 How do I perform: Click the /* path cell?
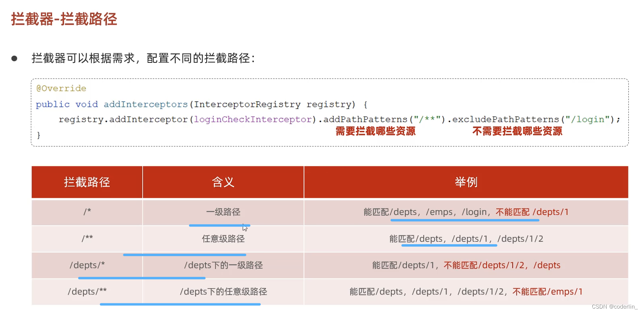[x=87, y=212]
